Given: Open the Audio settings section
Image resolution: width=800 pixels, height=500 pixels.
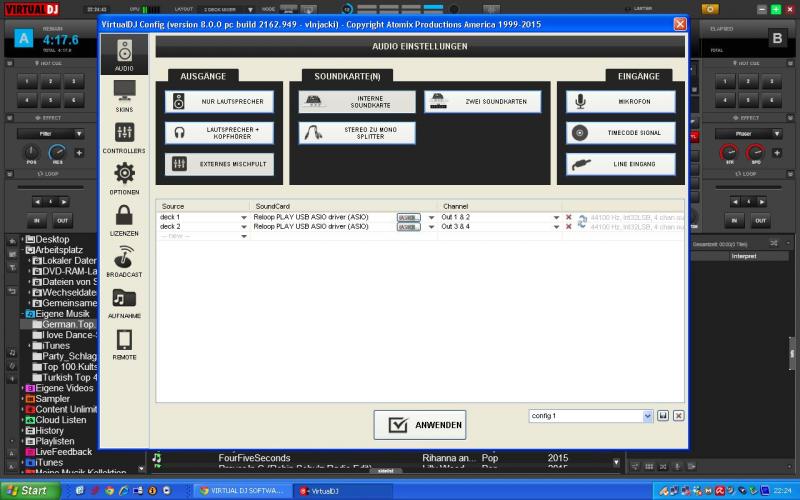Looking at the screenshot, I should [x=124, y=55].
